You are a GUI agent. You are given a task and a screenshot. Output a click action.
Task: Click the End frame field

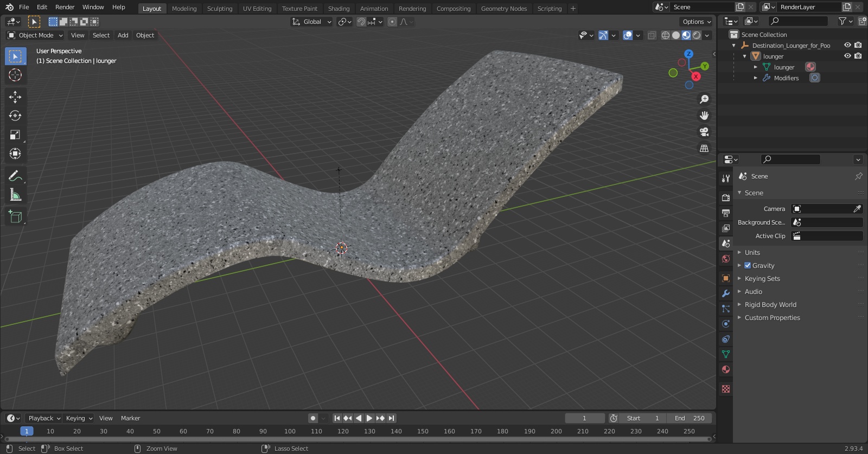(x=690, y=418)
